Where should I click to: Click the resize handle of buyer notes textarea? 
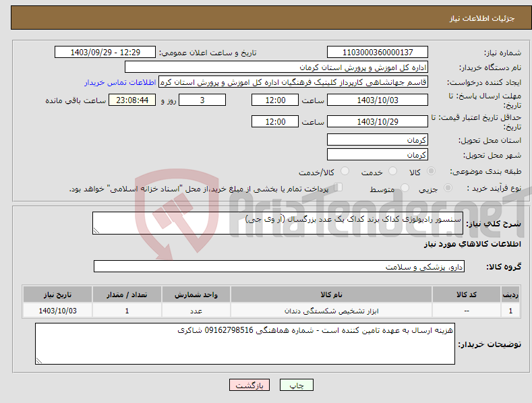pos(39,361)
